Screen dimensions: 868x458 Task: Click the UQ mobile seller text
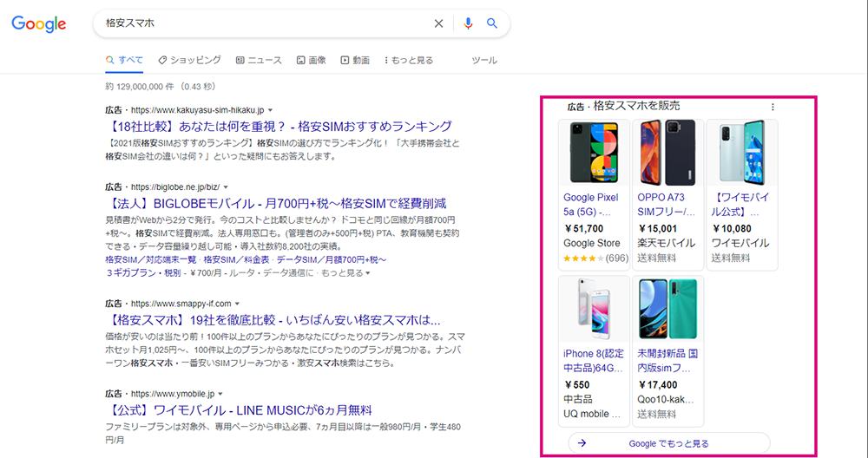point(592,414)
